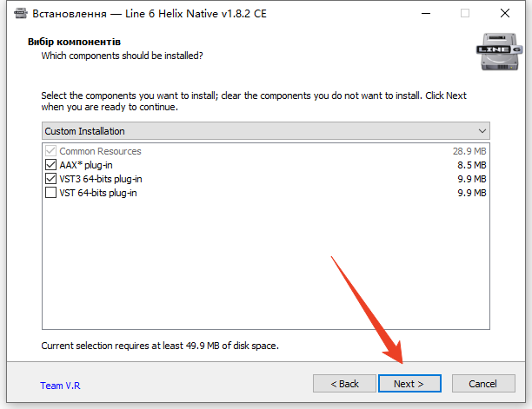Viewport: 532px width, 409px height.
Task: Uncheck the AAX plug-in checkbox
Action: 50,165
